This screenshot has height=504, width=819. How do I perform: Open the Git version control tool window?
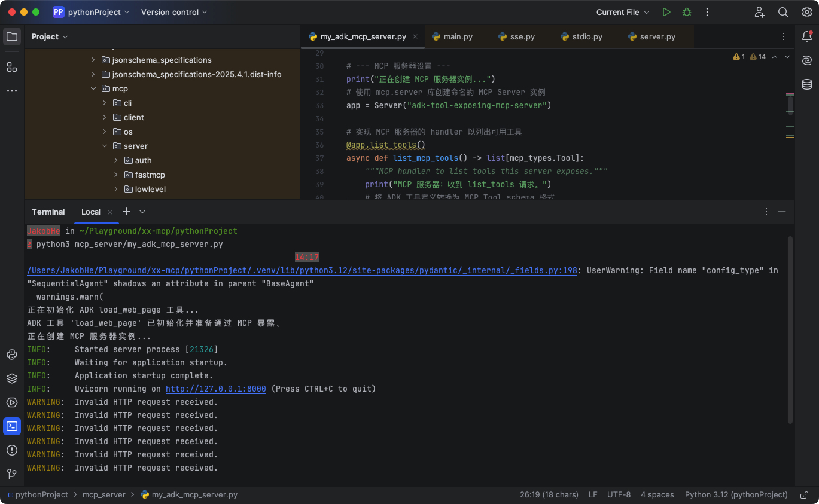[x=12, y=474]
